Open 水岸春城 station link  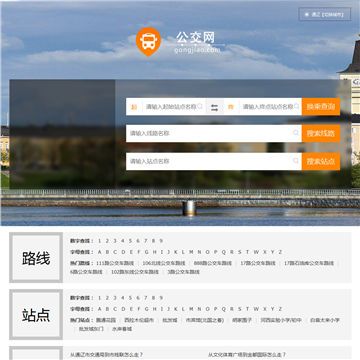122,329
